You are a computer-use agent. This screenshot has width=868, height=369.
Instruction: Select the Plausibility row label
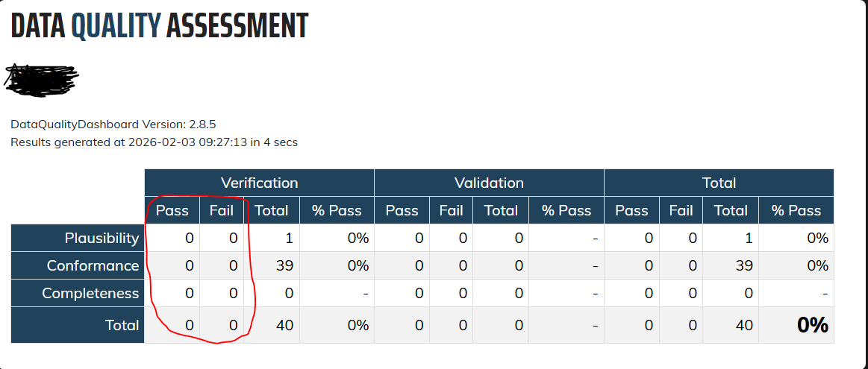(x=102, y=238)
